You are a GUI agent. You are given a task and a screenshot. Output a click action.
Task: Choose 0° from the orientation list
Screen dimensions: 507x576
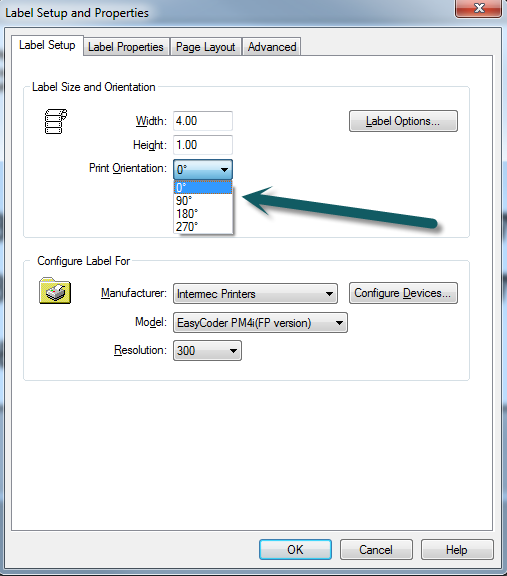pos(203,187)
